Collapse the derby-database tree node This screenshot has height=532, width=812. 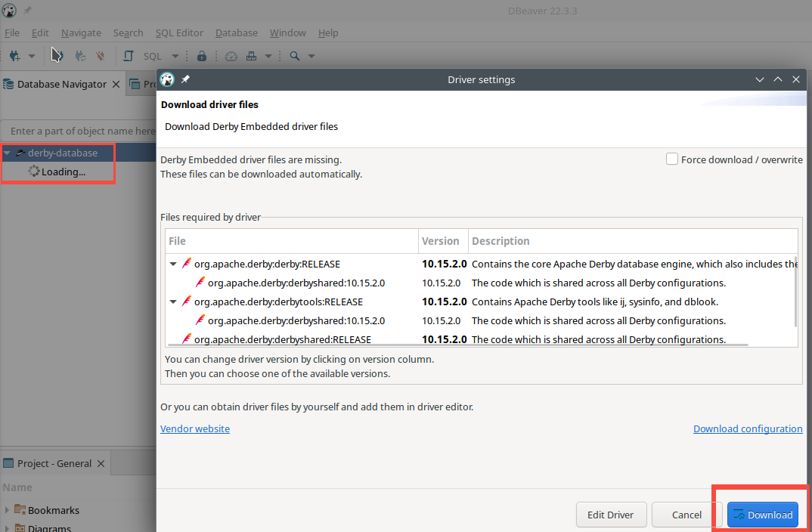[8, 153]
